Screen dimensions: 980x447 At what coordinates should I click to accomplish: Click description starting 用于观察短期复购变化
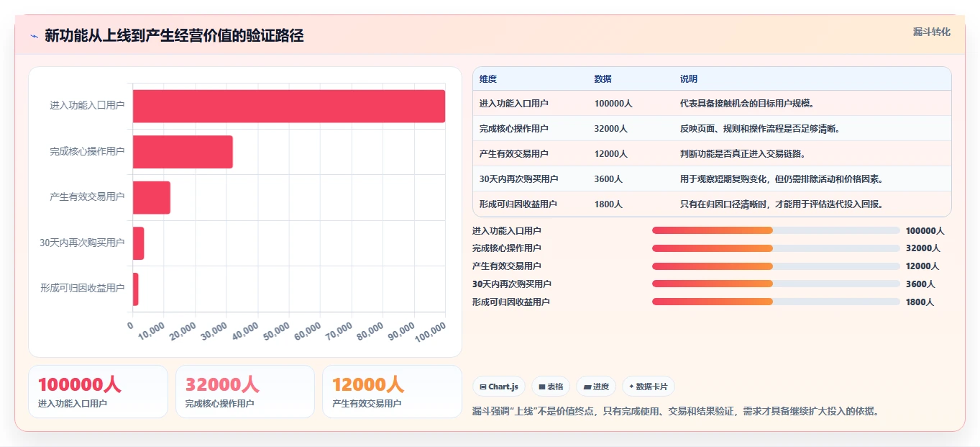coord(782,179)
